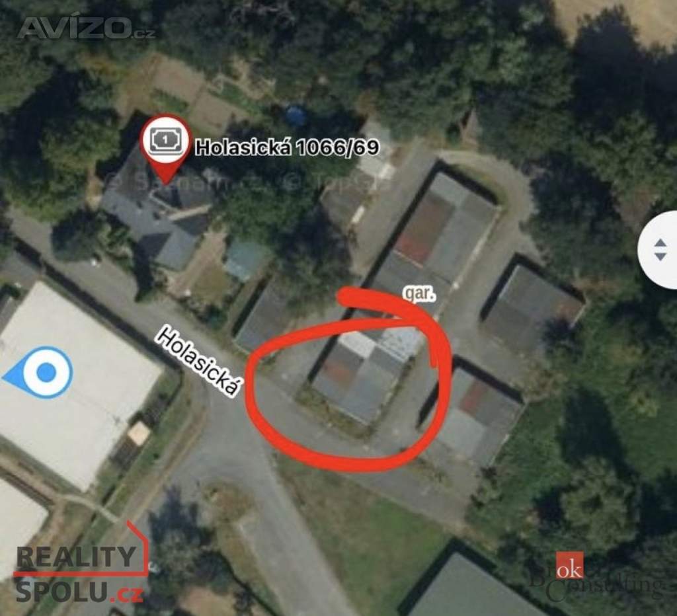Click the red banknote location pin
Screen dimensions: 677x616
pyautogui.click(x=166, y=147)
